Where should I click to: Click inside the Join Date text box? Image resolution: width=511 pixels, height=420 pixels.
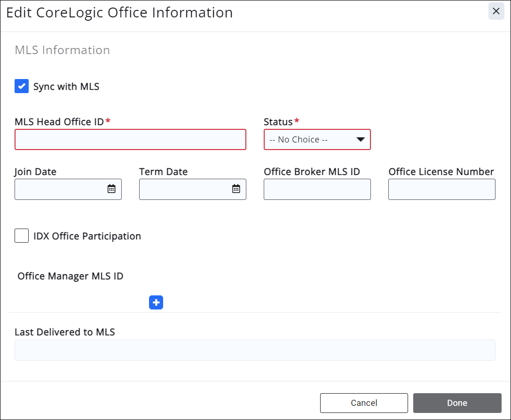[x=60, y=189]
